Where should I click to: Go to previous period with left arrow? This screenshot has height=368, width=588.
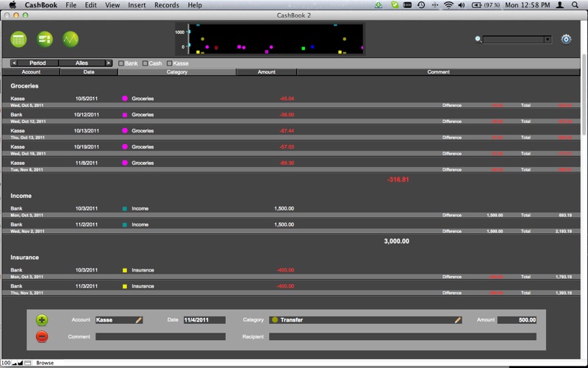pyautogui.click(x=14, y=63)
